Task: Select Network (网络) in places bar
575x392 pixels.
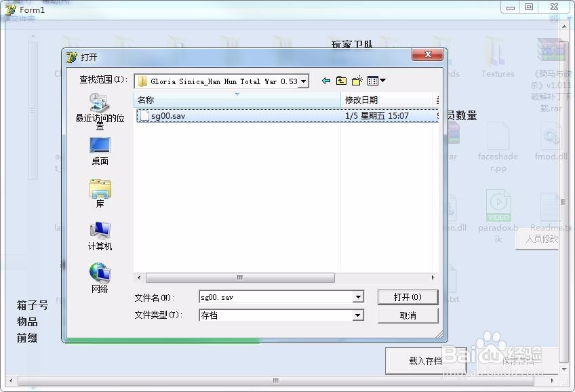Action: [x=100, y=278]
